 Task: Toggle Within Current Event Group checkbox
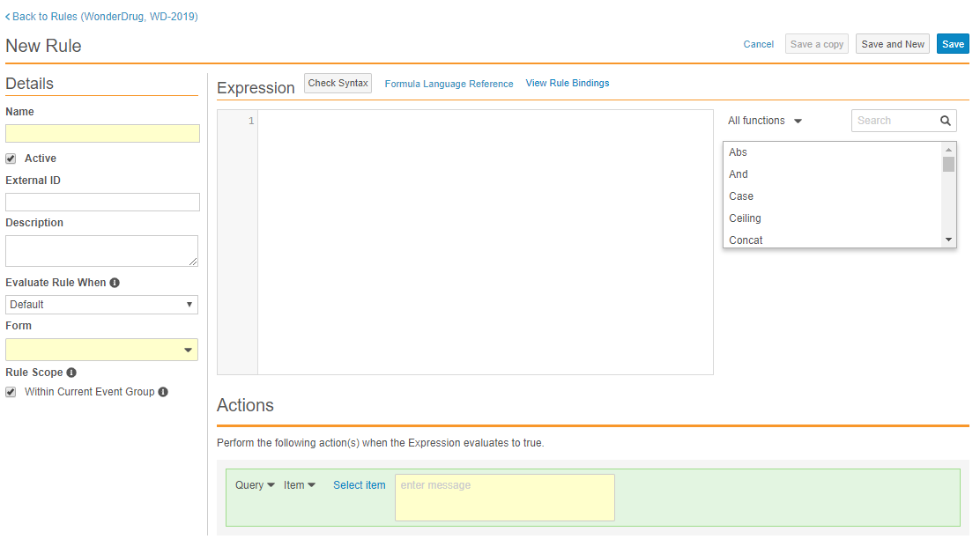(11, 392)
